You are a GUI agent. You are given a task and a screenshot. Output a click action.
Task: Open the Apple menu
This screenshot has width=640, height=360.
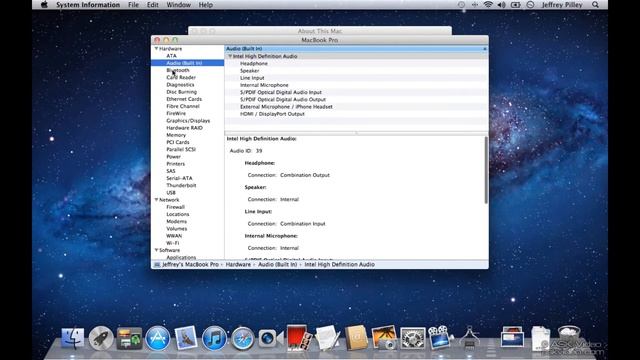44,5
